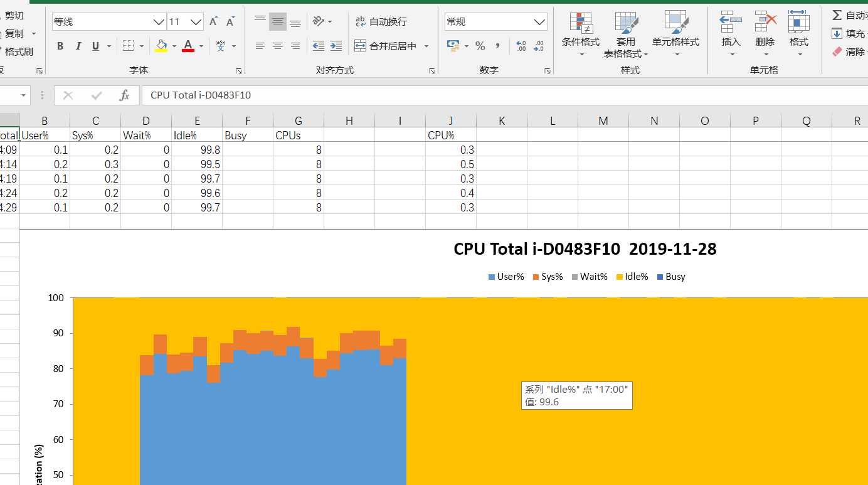Toggle middle vertical alignment

(278, 22)
